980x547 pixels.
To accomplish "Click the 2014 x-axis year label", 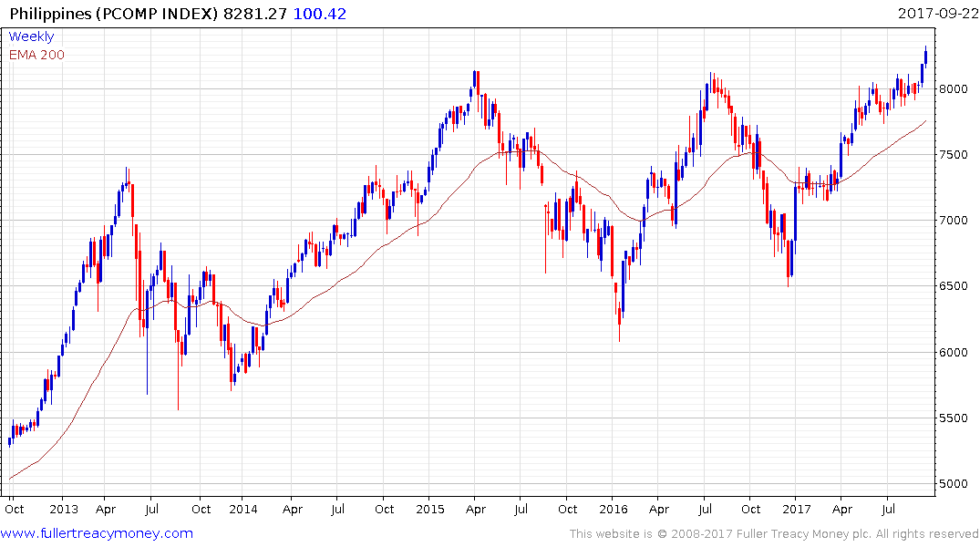I will [243, 509].
